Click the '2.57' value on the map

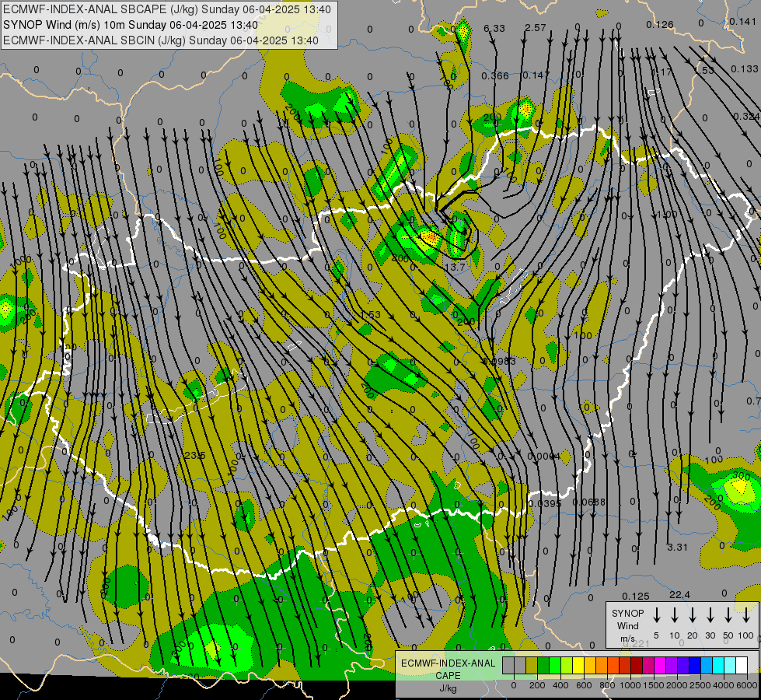tap(536, 28)
